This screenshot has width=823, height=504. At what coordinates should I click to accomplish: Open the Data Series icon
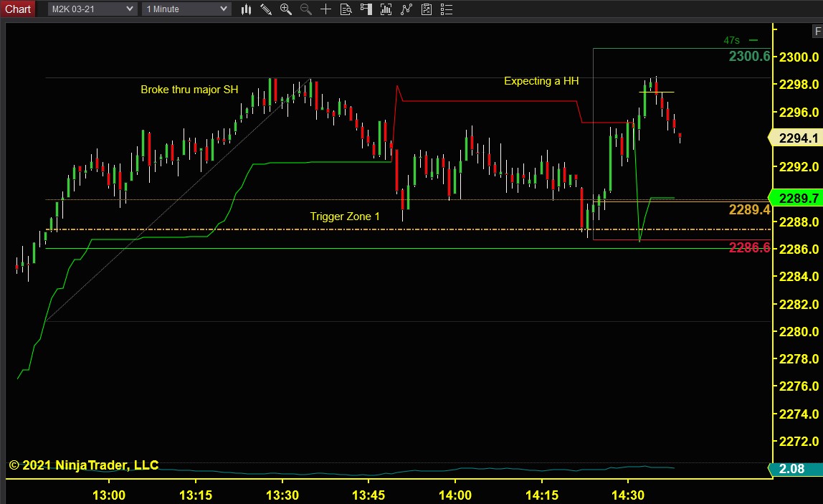click(386, 9)
